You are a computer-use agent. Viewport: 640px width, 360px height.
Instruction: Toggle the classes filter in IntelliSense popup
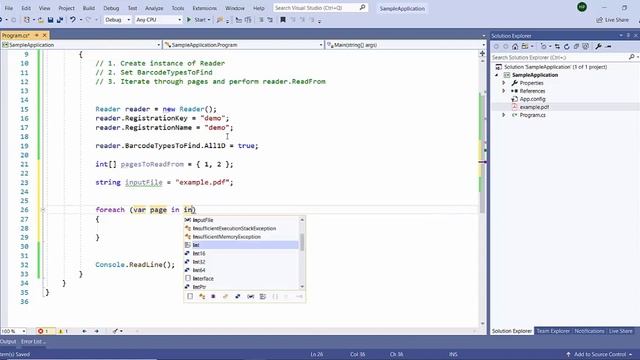(202, 296)
